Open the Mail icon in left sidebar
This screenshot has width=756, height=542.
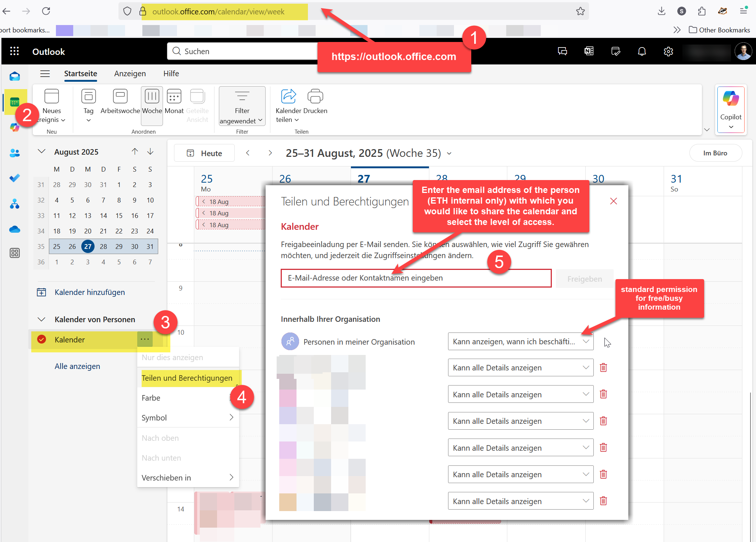[x=15, y=77]
